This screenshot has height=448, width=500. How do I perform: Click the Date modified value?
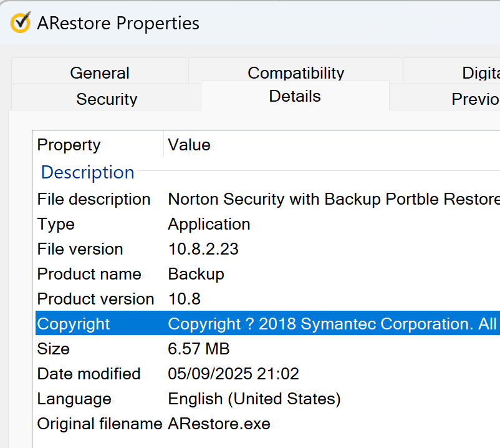233,374
